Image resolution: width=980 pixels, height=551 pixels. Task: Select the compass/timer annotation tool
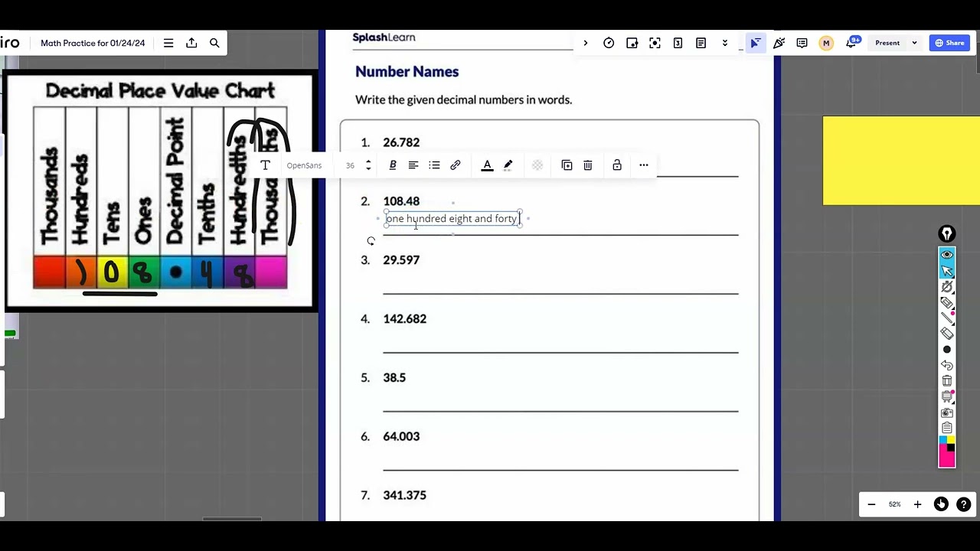[947, 287]
